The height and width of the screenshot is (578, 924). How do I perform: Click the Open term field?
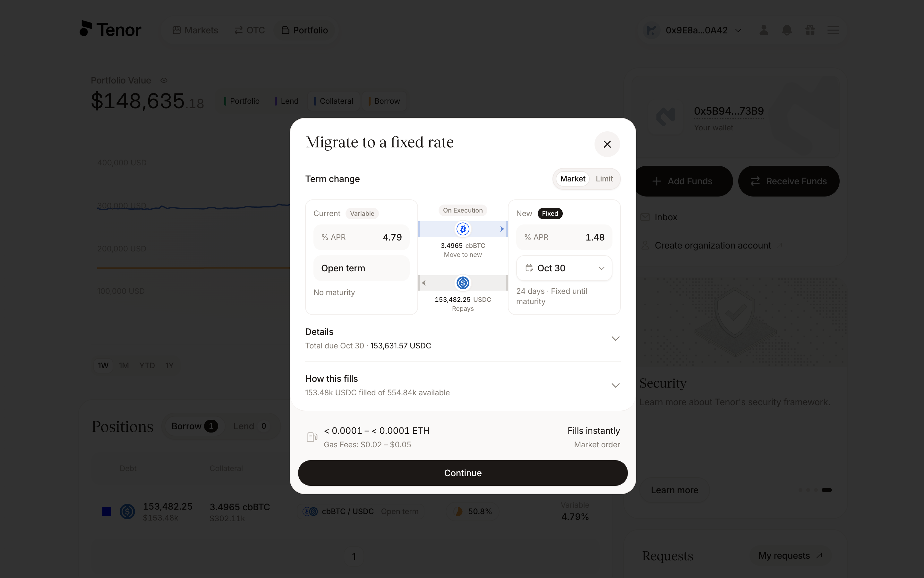click(x=361, y=268)
